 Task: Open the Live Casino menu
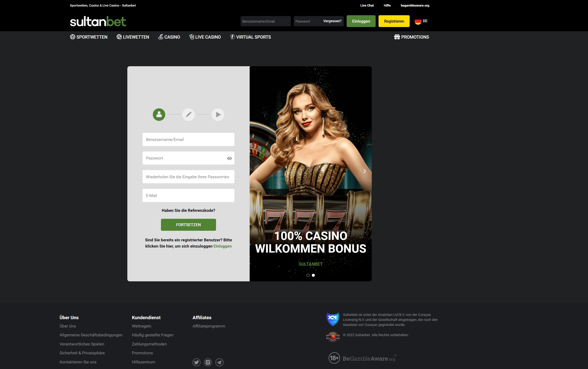(x=205, y=37)
